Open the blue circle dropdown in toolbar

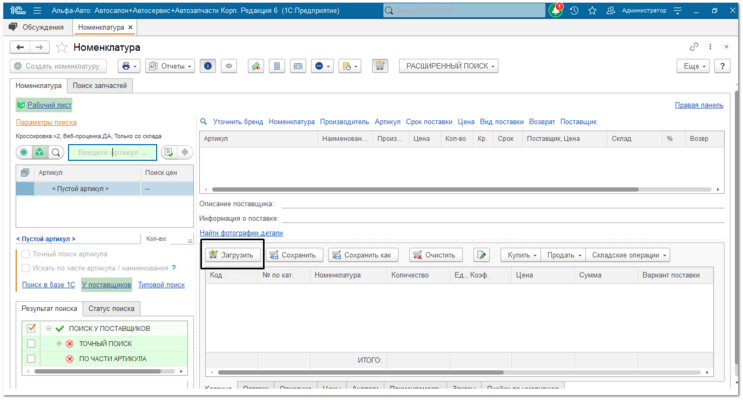pyautogui.click(x=322, y=66)
